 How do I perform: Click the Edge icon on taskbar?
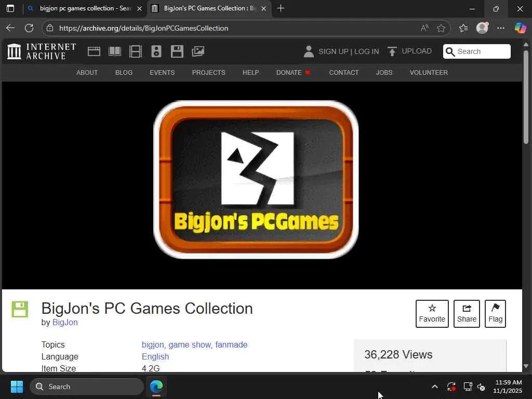156,387
